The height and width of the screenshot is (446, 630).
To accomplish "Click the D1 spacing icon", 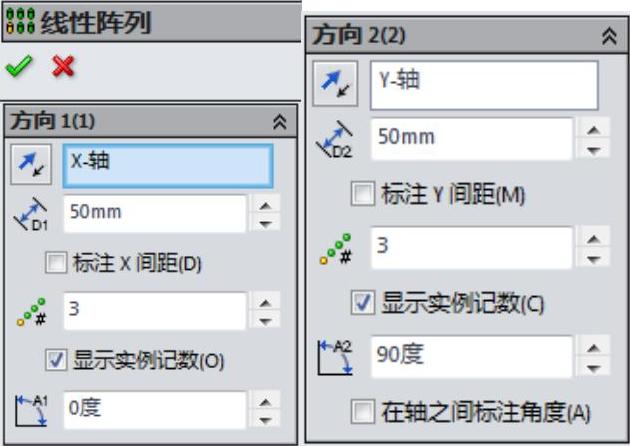I will tap(31, 214).
